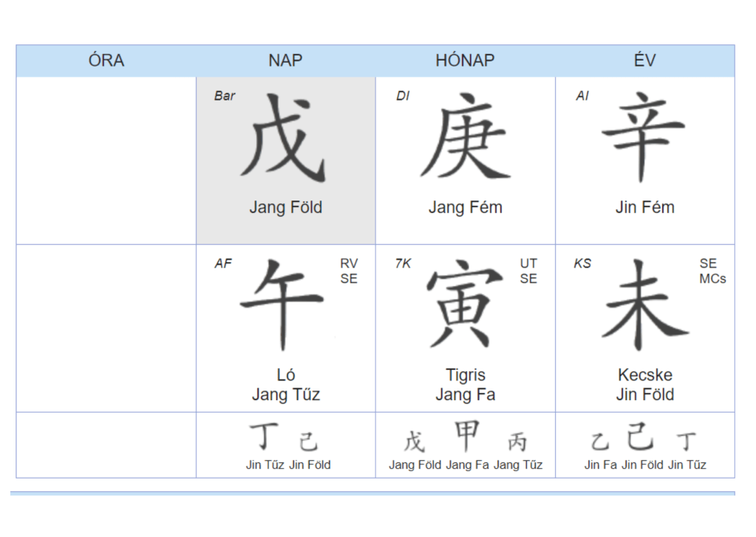Image resolution: width=756 pixels, height=537 pixels.
Task: Click the hidden stem 甲 in the HÓNAP column
Action: pos(466,436)
